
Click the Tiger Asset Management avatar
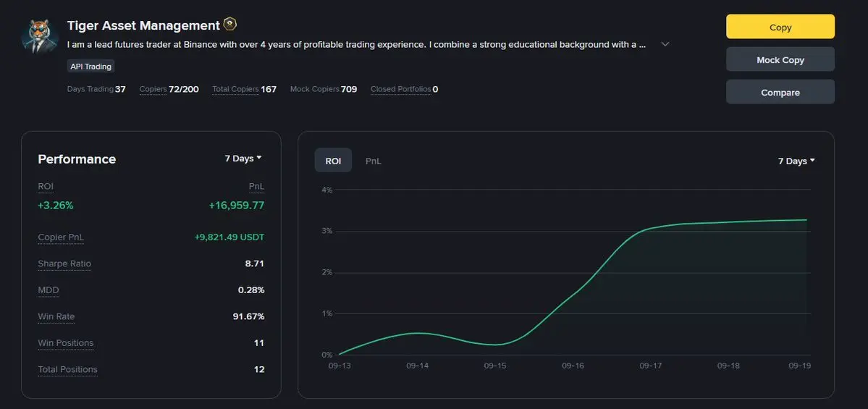click(x=40, y=36)
